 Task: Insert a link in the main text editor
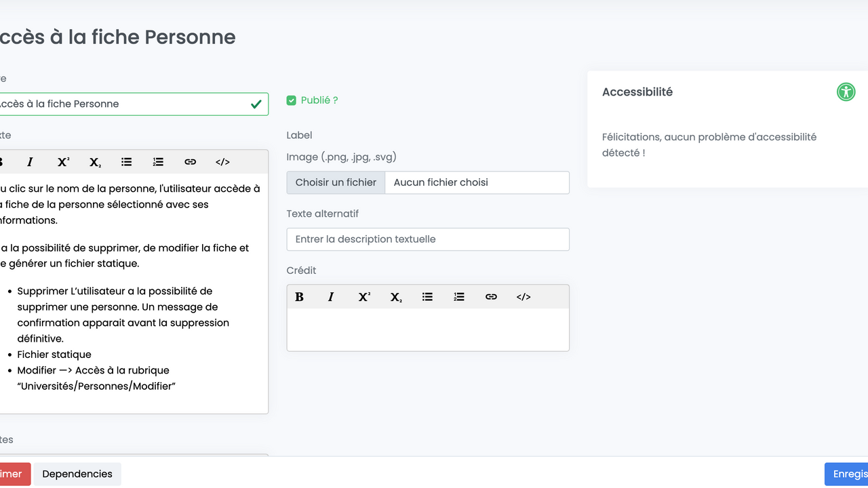pos(190,162)
